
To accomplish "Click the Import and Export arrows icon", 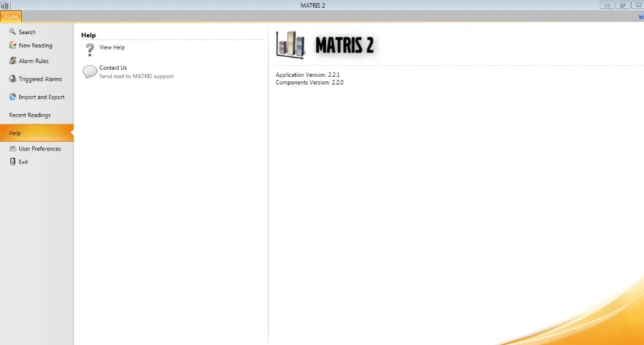I will click(13, 97).
